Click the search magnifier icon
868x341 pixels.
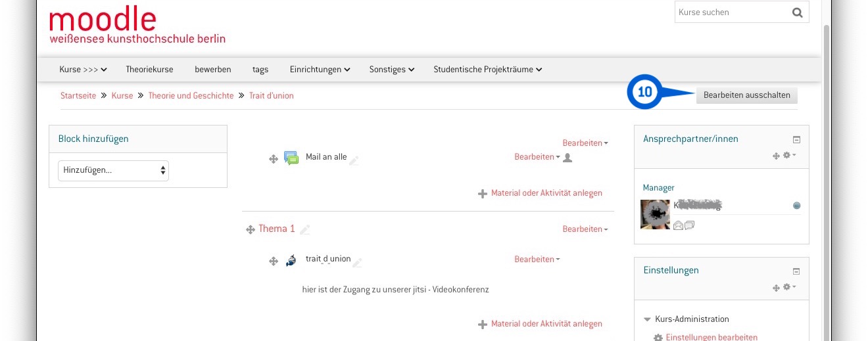[x=797, y=12]
